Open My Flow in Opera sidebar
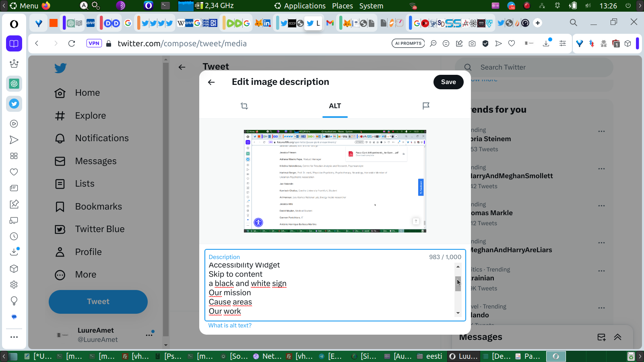Screen dimensions: 644x362 coord(14,140)
